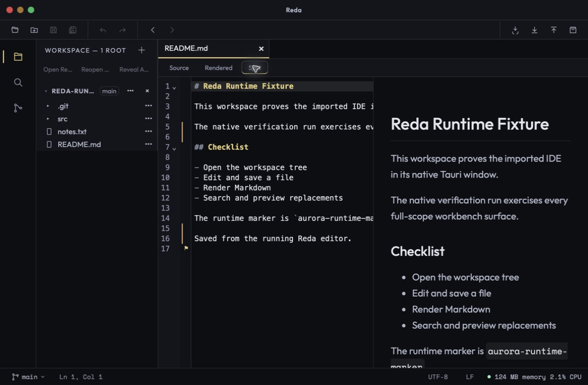The width and height of the screenshot is (588, 385).
Task: Open the stash archive box icon
Action: point(573,30)
